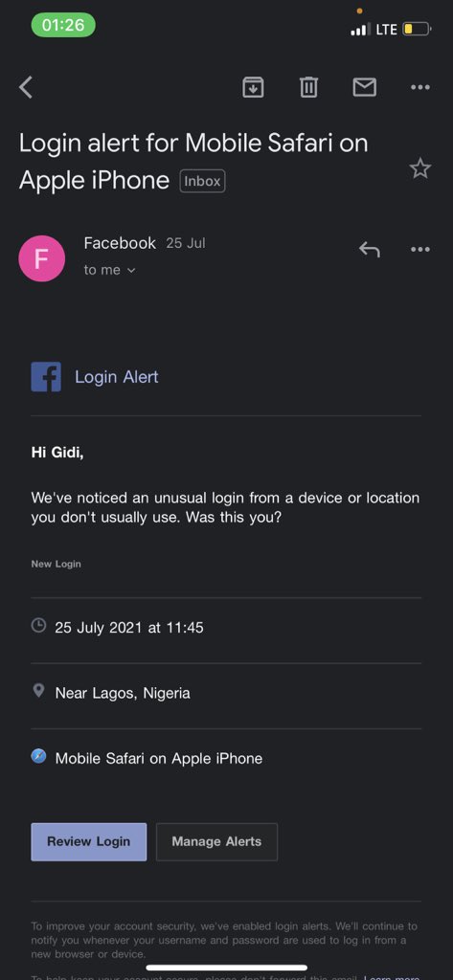Viewport: 453px width, 980px height.
Task: Go back using the arrow icon
Action: tap(26, 87)
